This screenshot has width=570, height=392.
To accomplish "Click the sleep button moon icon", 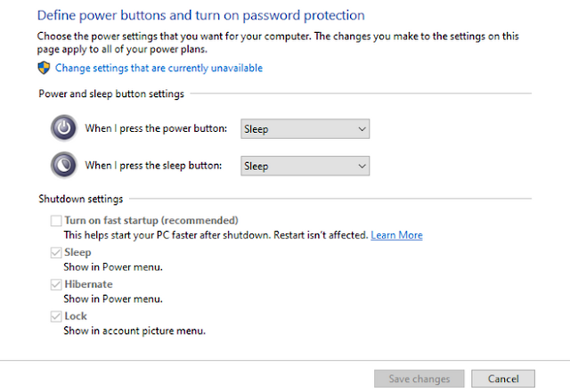I will coord(63,165).
